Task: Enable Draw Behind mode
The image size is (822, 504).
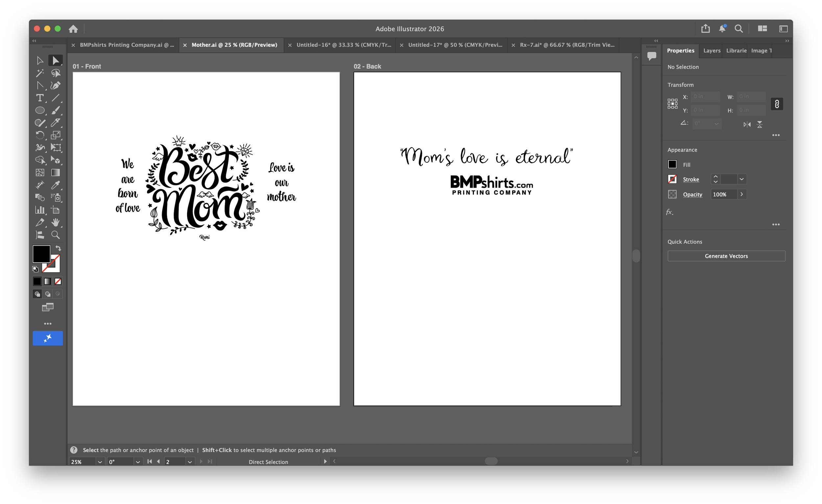Action: pos(48,294)
